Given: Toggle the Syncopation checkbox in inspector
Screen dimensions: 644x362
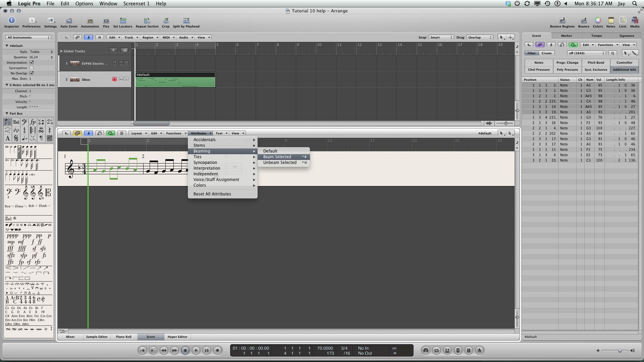Looking at the screenshot, I should [32, 68].
